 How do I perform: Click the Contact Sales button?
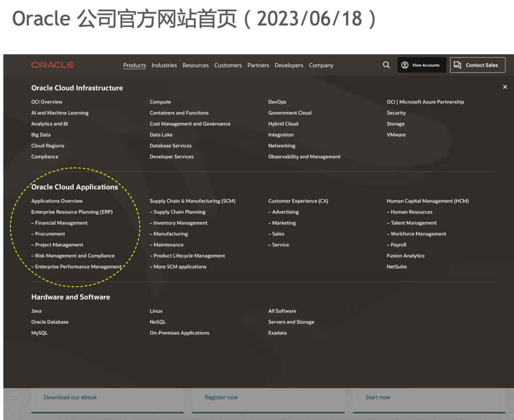[x=478, y=65]
